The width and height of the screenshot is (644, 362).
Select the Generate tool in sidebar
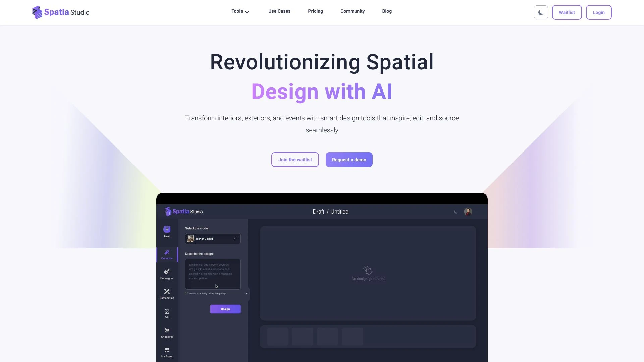(167, 254)
